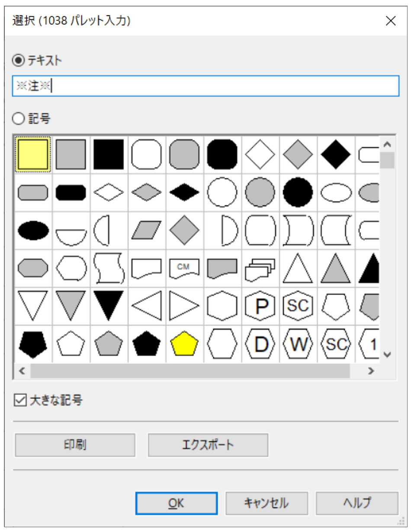This screenshot has height=532, width=411.
Task: Click the symbol grid's scroll down arrow
Action: (387, 355)
